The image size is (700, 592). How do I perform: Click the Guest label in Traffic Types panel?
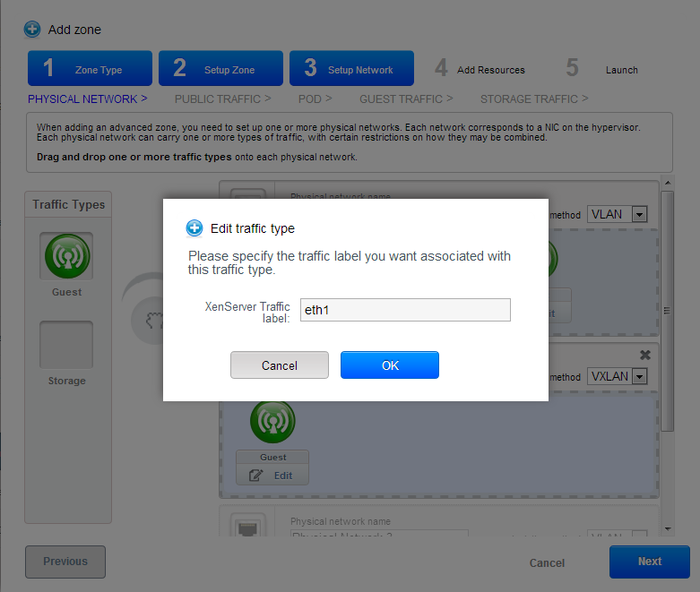point(67,292)
